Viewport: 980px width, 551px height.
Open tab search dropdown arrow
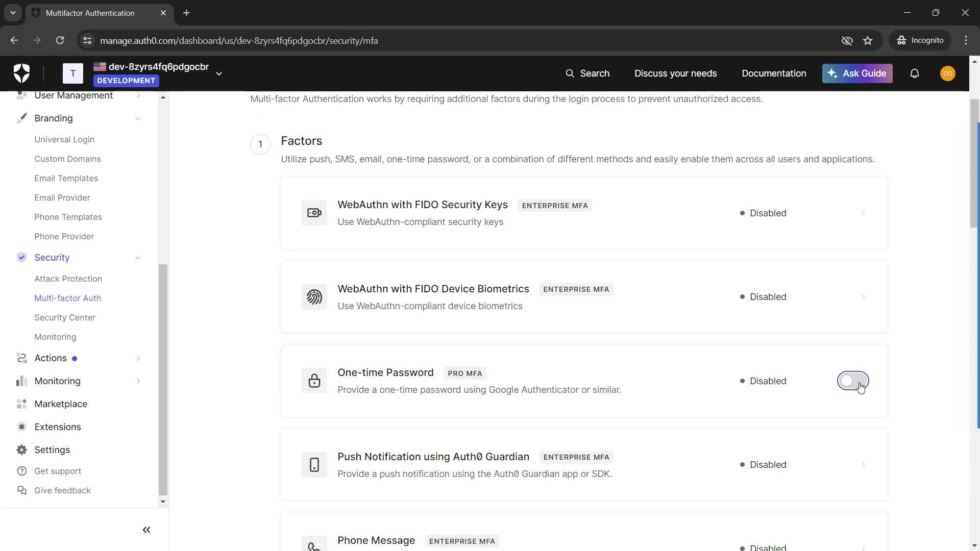point(13,13)
